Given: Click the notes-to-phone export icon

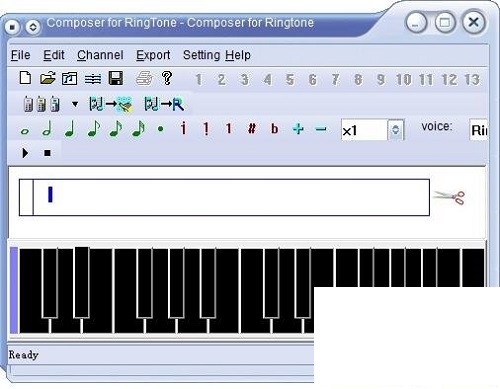Looking at the screenshot, I should (x=111, y=104).
